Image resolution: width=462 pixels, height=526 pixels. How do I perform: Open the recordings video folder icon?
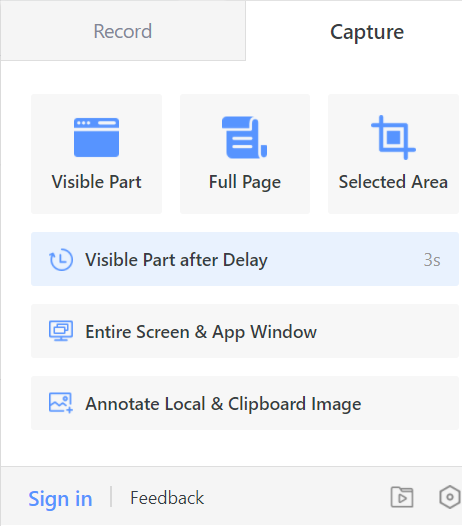point(402,497)
